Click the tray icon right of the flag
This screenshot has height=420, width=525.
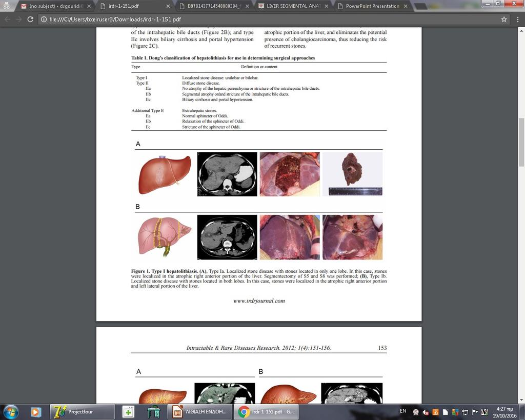coord(484,412)
